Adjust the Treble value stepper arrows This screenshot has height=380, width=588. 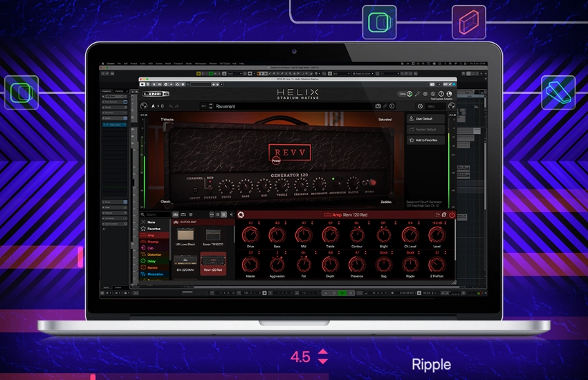point(339,222)
